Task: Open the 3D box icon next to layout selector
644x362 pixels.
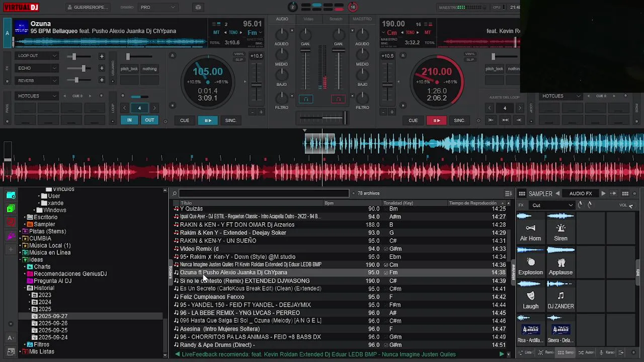Action: (198, 8)
